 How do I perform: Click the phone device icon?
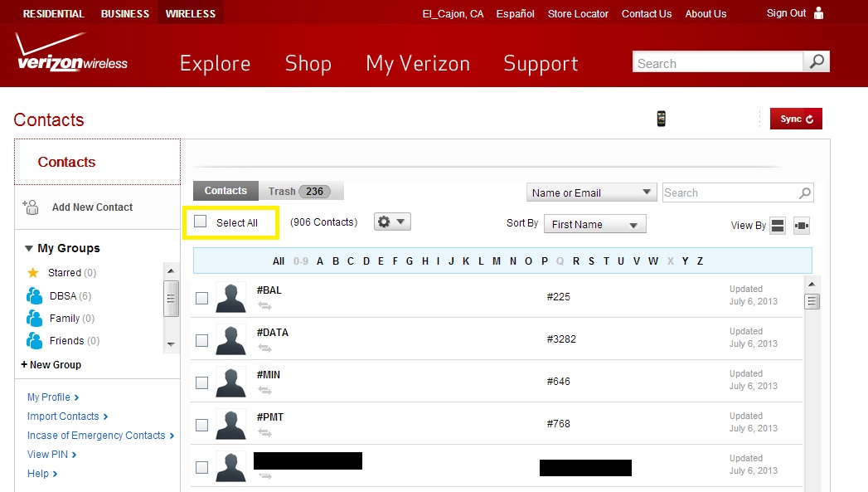pos(661,119)
